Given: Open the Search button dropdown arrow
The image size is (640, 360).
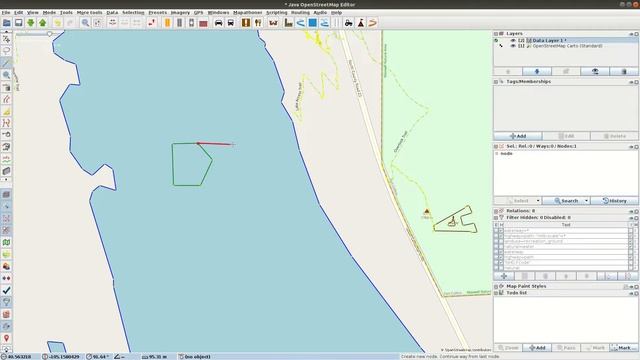Looking at the screenshot, I should tap(586, 201).
